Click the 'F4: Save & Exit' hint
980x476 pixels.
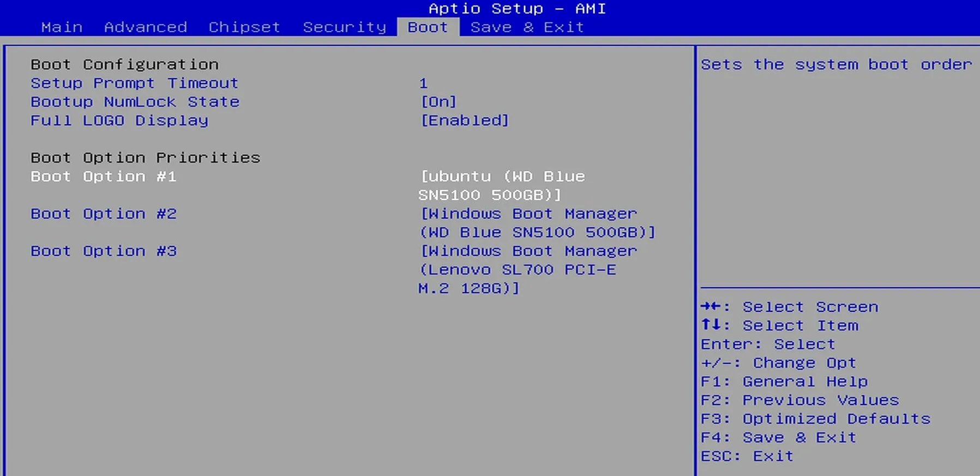tap(778, 437)
